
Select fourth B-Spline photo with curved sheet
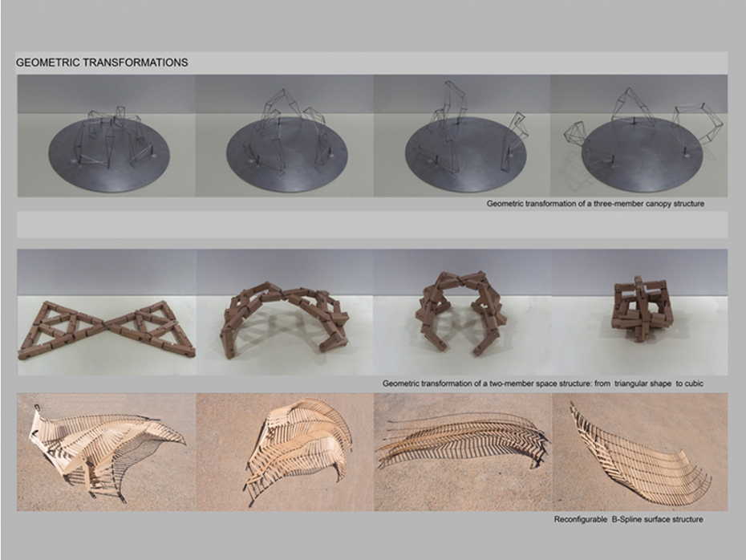(640, 452)
